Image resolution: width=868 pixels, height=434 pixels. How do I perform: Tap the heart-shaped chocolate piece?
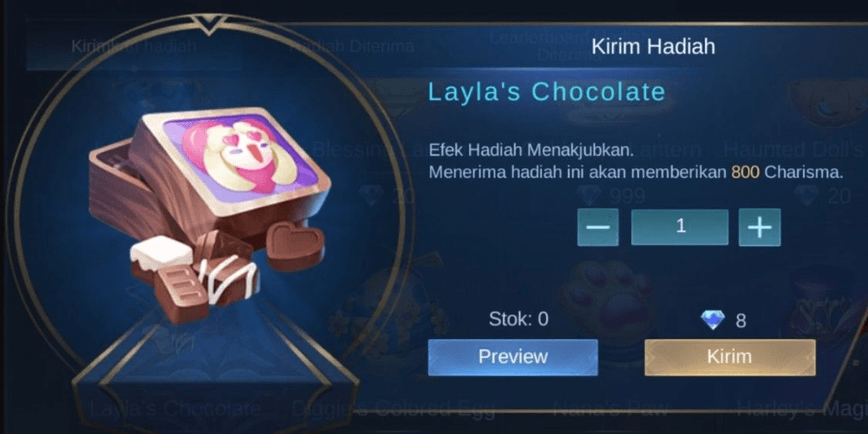[x=295, y=247]
